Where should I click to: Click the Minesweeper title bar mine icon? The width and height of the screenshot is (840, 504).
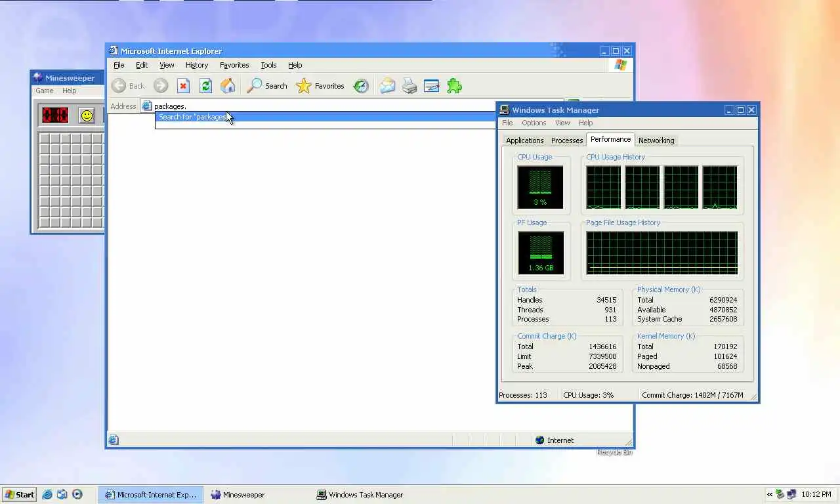click(37, 77)
